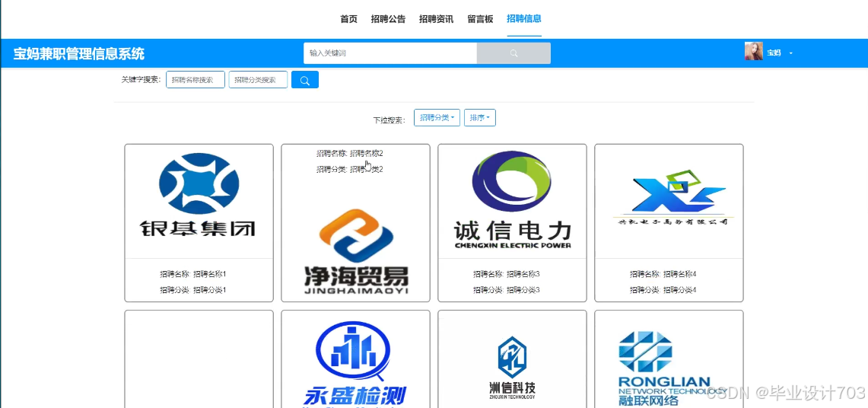The image size is (868, 408).
Task: Open the 招聘资讯 menu item
Action: tap(436, 19)
